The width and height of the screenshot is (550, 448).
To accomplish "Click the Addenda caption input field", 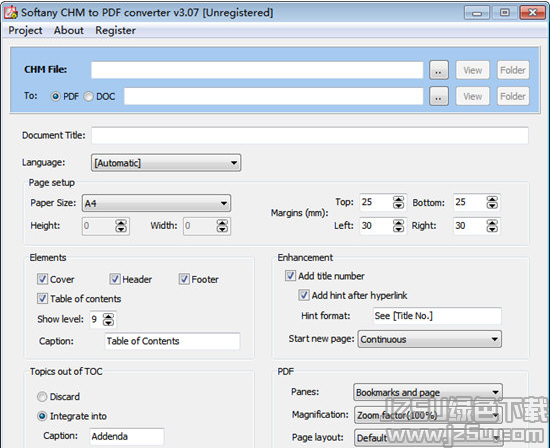I will (x=127, y=436).
